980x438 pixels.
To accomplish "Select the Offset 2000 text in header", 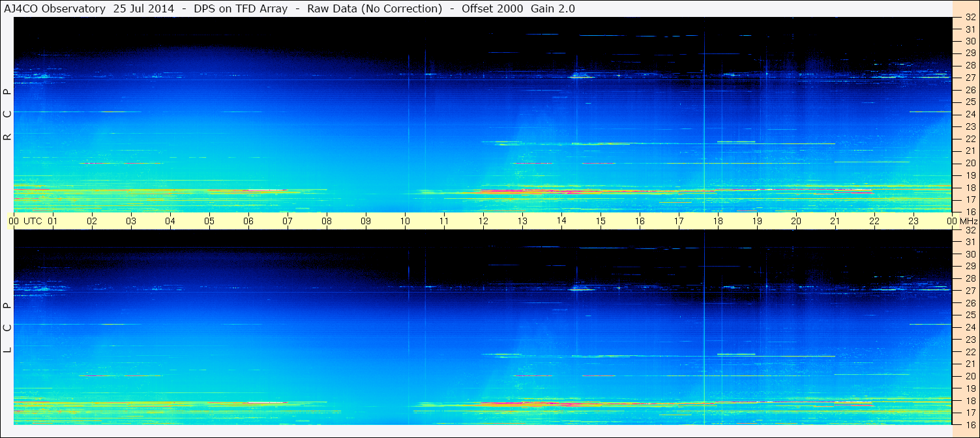I will tap(494, 8).
